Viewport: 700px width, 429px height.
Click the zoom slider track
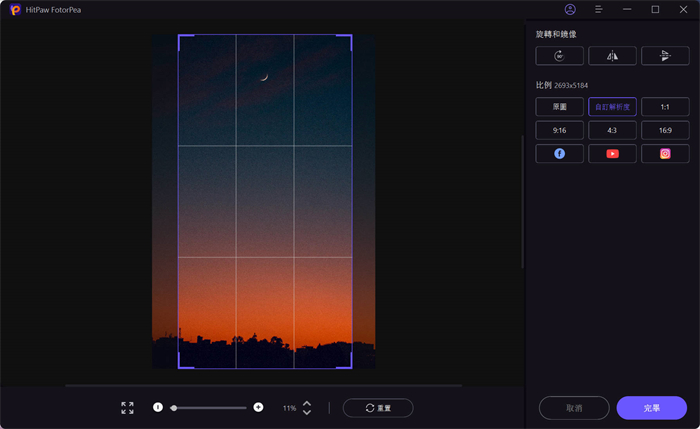tap(210, 408)
